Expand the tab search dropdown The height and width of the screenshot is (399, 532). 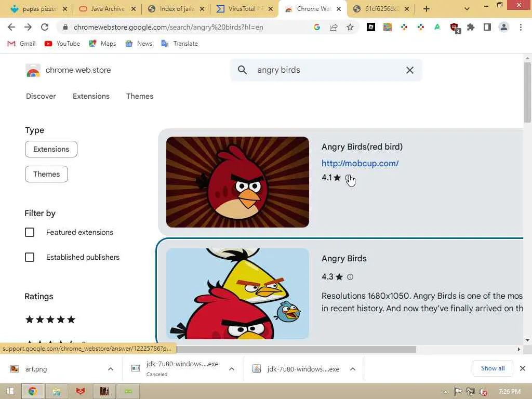tap(467, 9)
